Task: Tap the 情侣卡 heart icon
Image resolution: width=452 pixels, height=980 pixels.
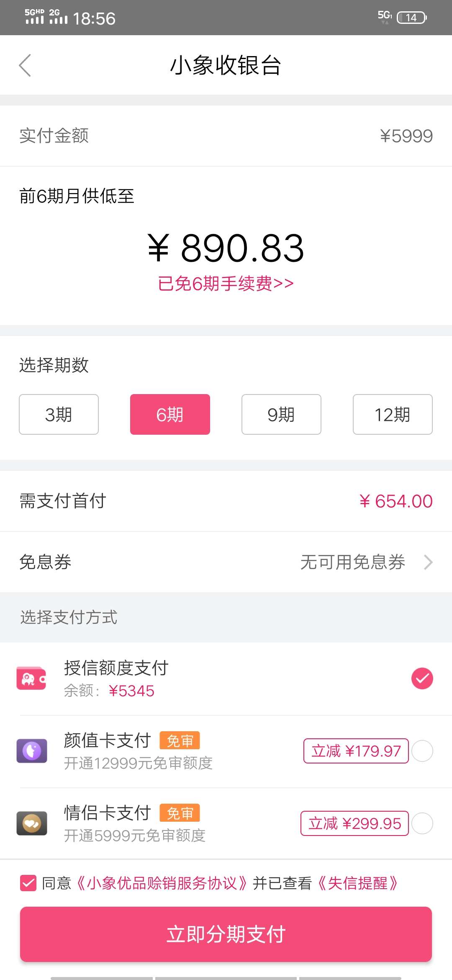Action: click(x=32, y=823)
